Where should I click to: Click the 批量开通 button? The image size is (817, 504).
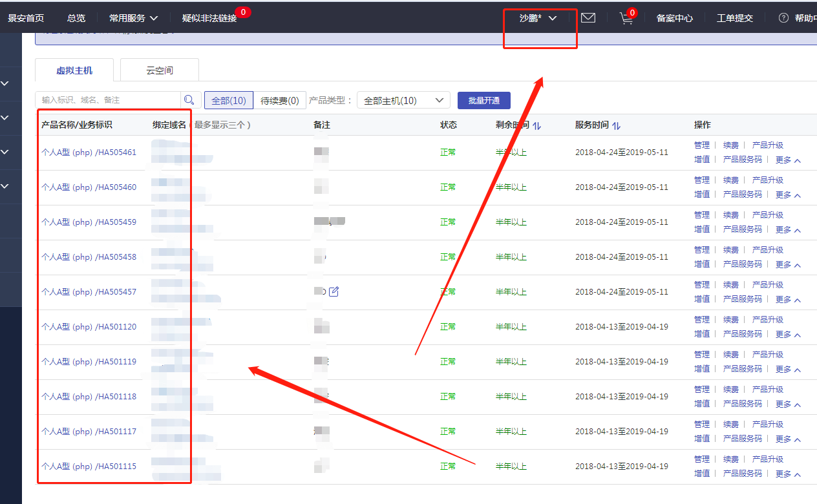(483, 100)
